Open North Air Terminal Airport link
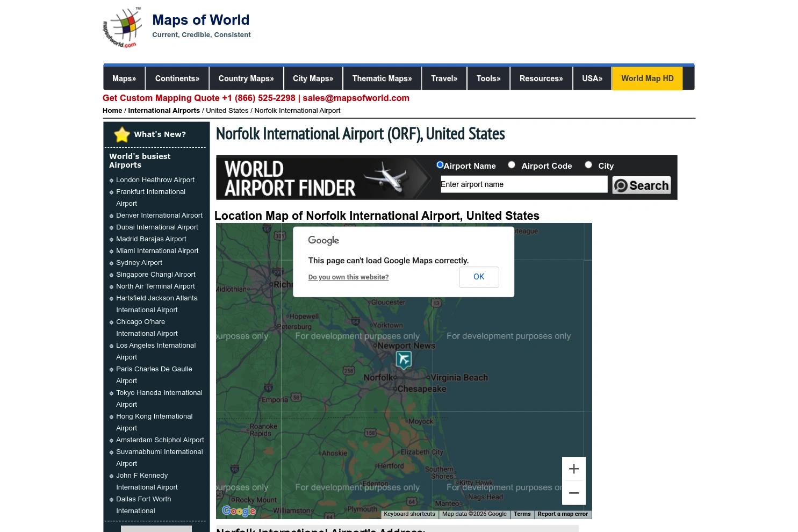Viewport: 798px width, 532px height. (x=155, y=286)
